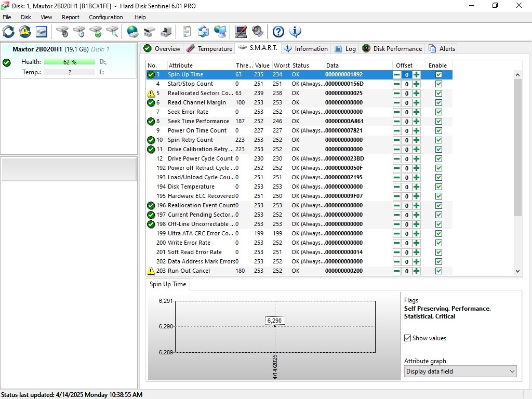
Task: Click the blue-framed disk panel toolbar icon
Action: pyautogui.click(x=42, y=32)
